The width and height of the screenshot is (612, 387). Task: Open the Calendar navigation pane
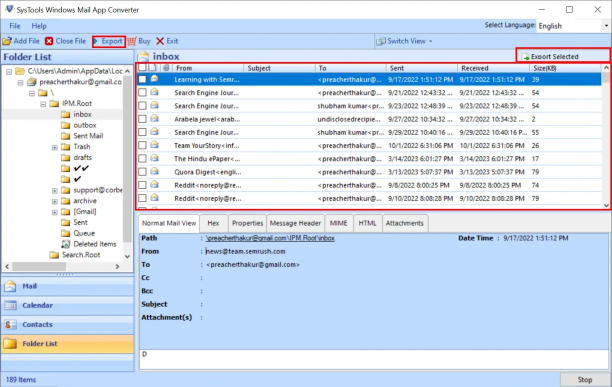[x=67, y=305]
